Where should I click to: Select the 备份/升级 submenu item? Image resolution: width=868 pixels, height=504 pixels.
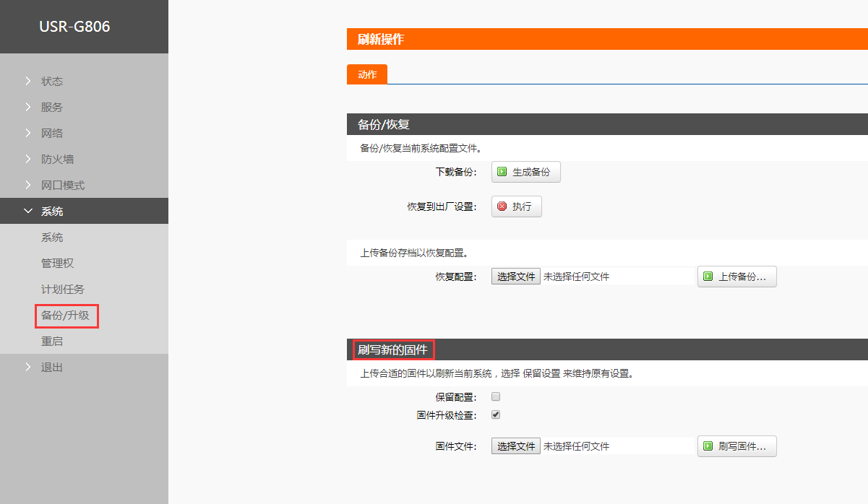[65, 316]
